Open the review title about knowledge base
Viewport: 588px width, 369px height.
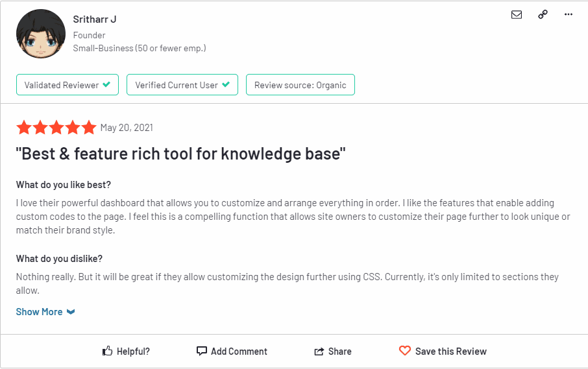[180, 154]
